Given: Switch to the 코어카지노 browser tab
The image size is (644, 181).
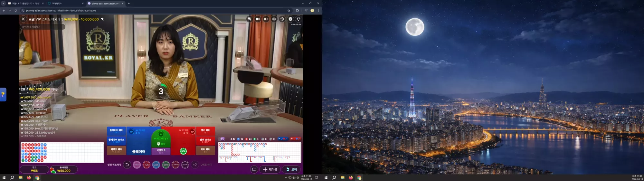Looking at the screenshot, I should pyautogui.click(x=65, y=4).
